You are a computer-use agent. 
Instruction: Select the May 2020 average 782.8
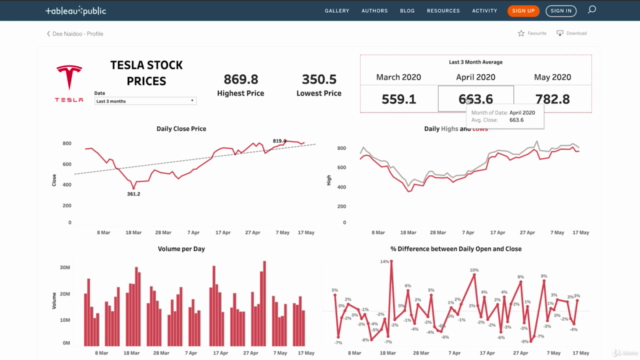click(552, 99)
